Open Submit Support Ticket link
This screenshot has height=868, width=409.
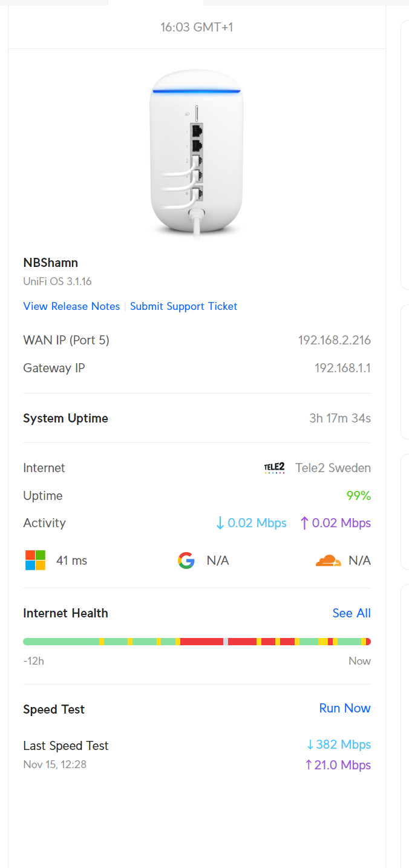click(183, 306)
